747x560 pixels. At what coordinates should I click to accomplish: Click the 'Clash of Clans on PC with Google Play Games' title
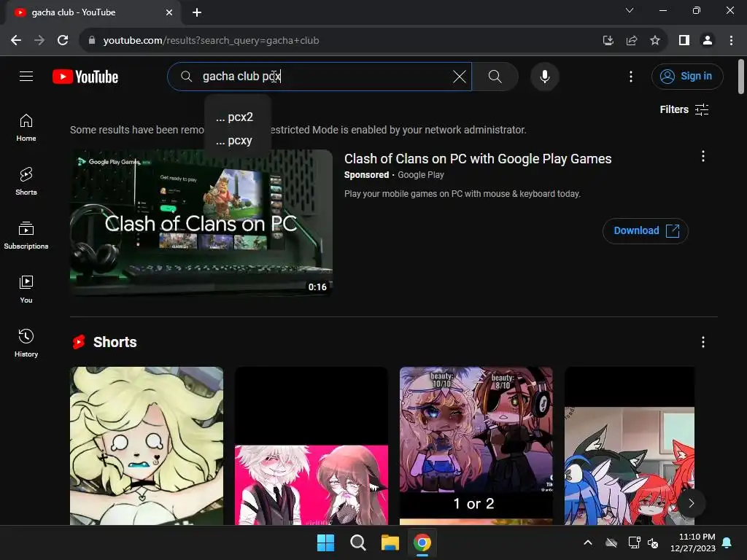tap(478, 158)
